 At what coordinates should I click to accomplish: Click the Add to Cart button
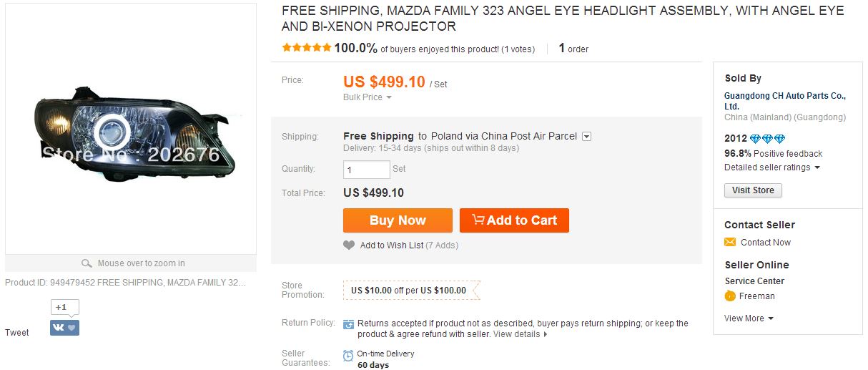(514, 220)
